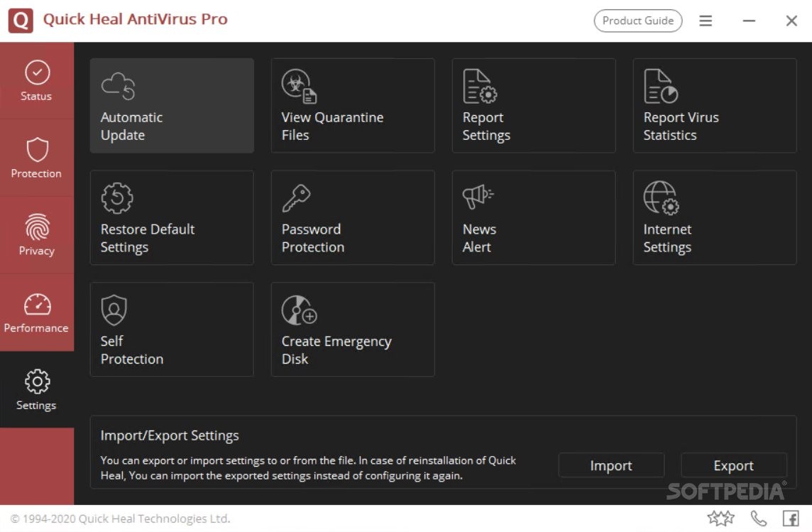Open Internet Settings tile label
Viewport: 812px width, 532px height.
[667, 238]
